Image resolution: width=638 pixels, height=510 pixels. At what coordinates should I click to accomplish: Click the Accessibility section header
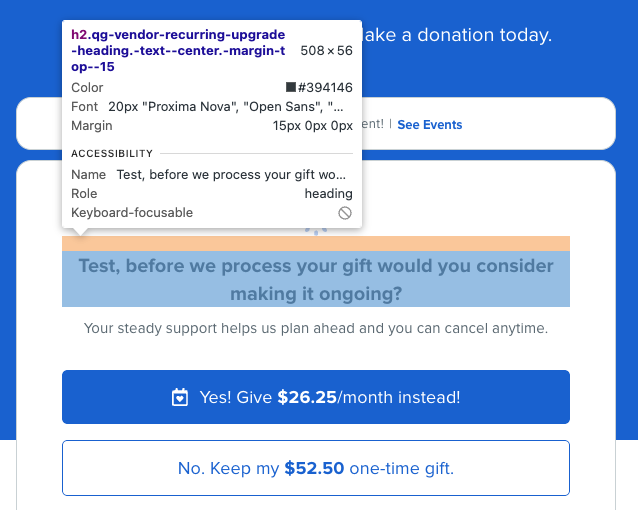pos(112,153)
